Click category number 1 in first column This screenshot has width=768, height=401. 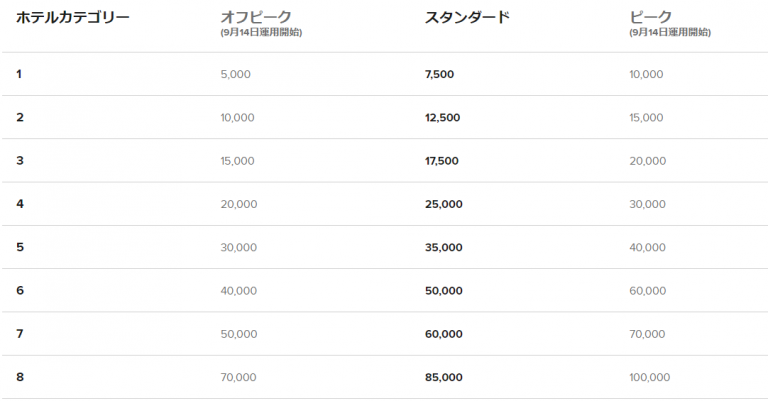[x=19, y=74]
